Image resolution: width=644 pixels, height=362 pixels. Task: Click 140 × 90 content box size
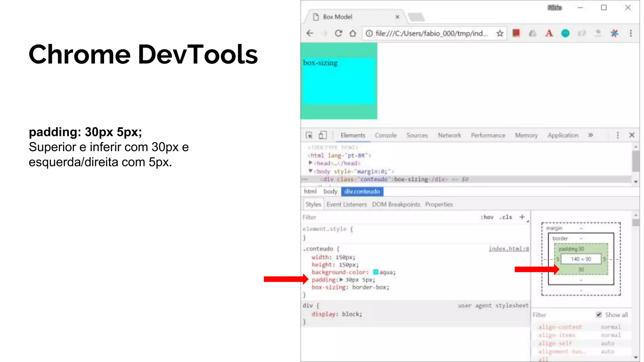(581, 259)
